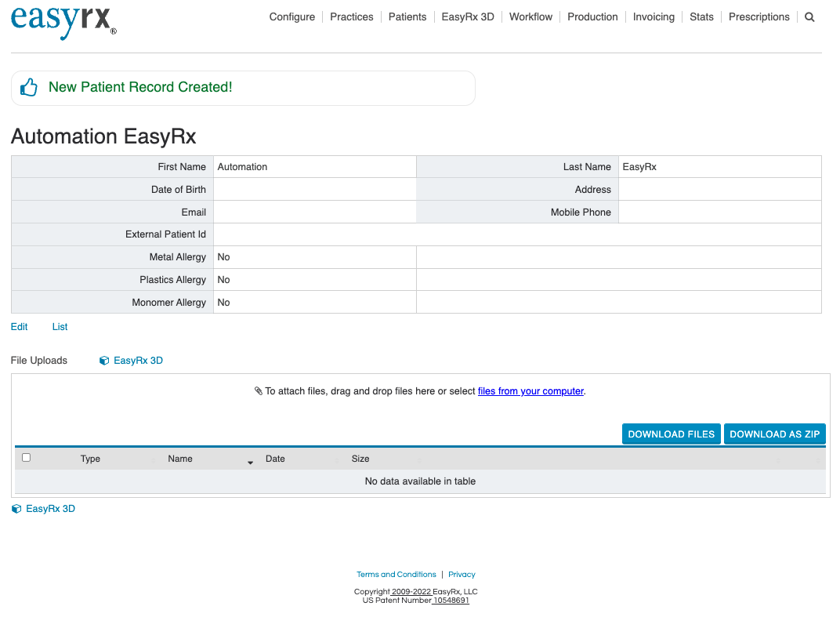Click the thumbs-up icon in success banner

pos(29,87)
